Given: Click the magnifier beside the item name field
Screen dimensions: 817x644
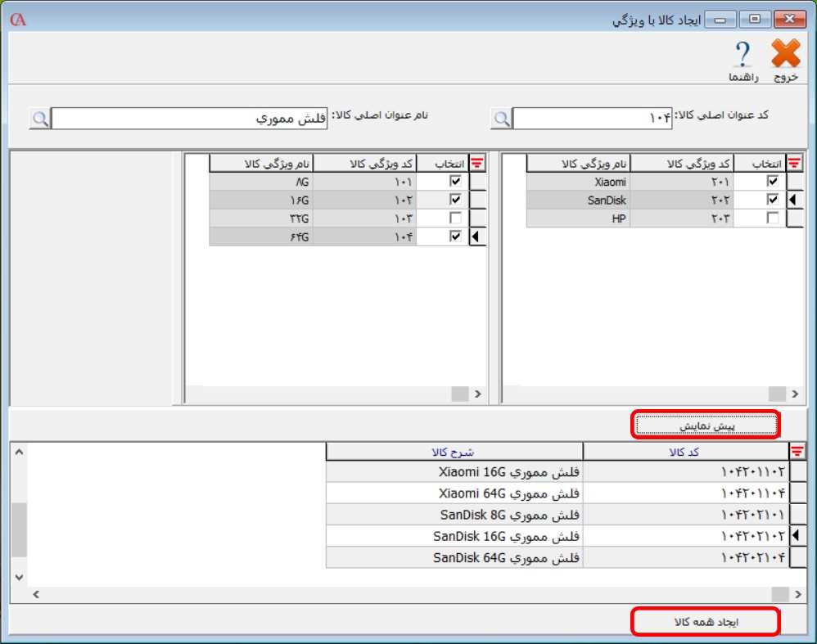Looking at the screenshot, I should coord(39,119).
